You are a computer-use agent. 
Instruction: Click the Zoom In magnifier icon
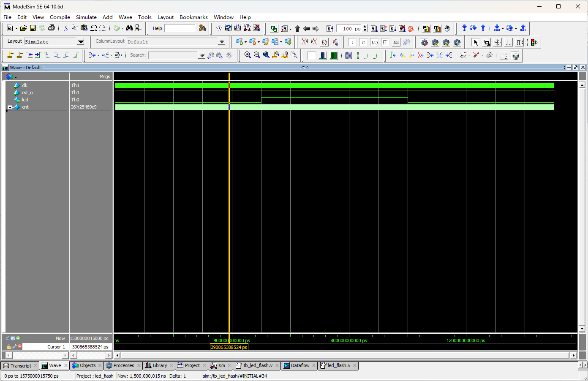[x=248, y=55]
